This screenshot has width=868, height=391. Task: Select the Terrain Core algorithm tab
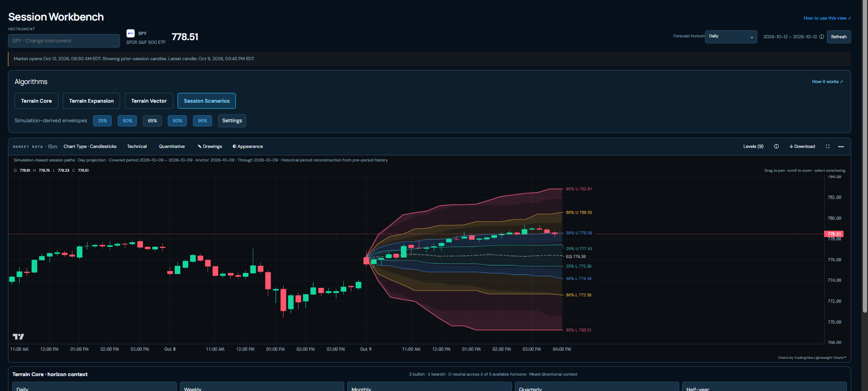coord(36,101)
